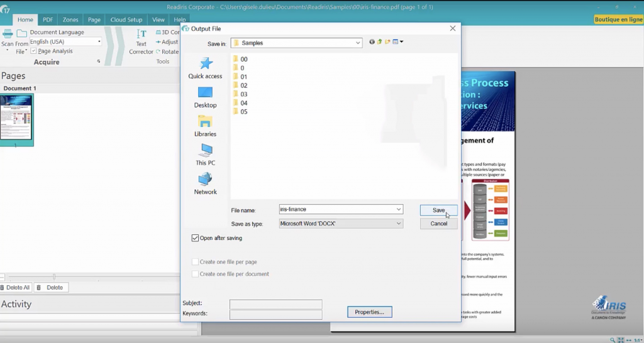Click the Delete All trash icon
Image resolution: width=644 pixels, height=343 pixels.
click(2, 288)
